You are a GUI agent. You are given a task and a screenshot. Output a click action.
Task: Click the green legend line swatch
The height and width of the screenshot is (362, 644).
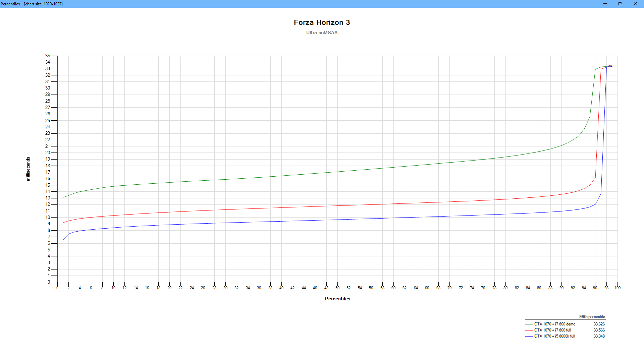(x=529, y=324)
